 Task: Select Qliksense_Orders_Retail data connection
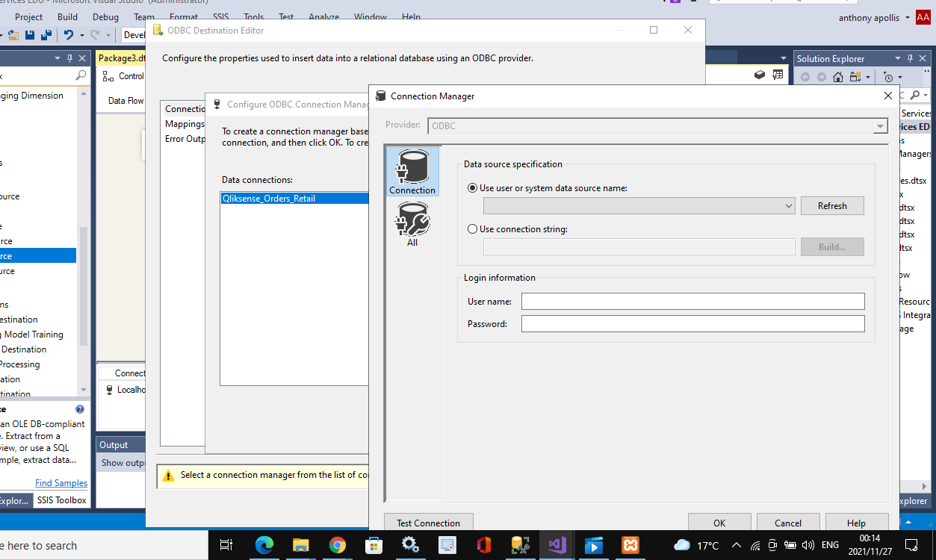[x=294, y=199]
